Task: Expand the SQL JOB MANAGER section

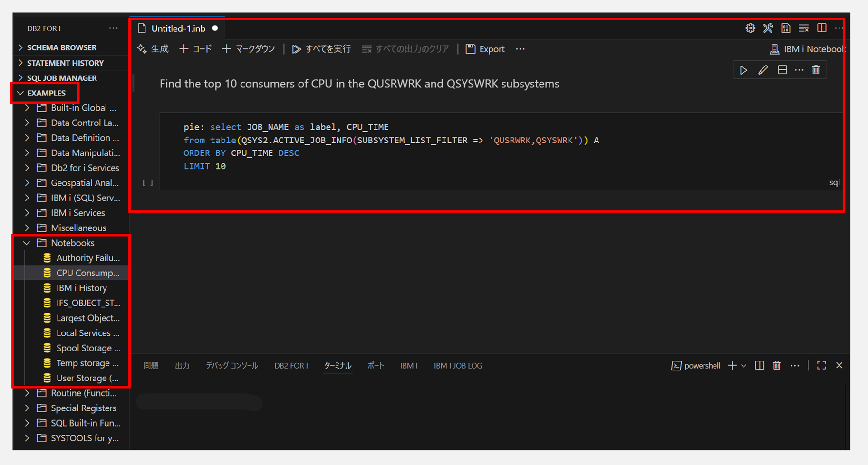Action: click(71, 78)
